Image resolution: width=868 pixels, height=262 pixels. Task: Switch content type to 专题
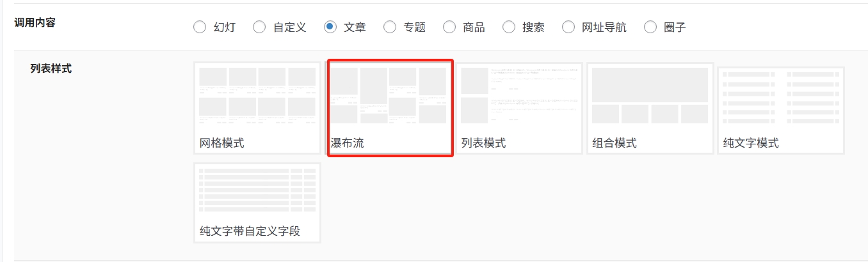(x=390, y=27)
